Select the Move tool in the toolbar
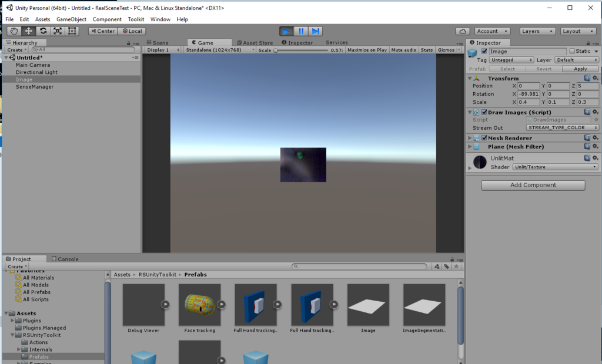 pyautogui.click(x=28, y=31)
